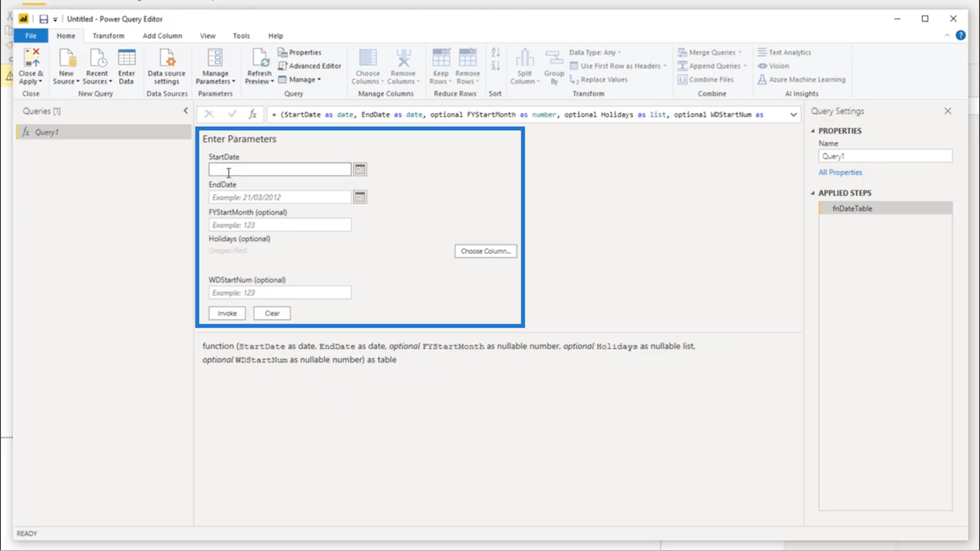Open the StartDate calendar picker

(x=360, y=170)
